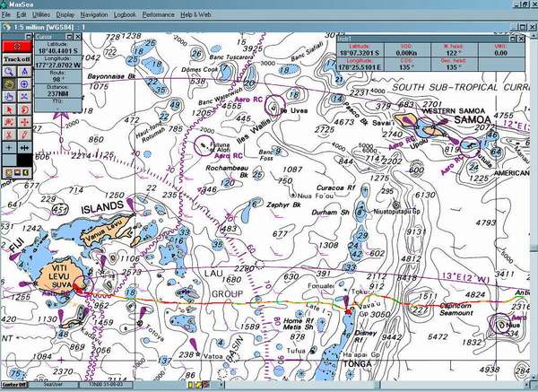Select the triple cross mark tool
The height and width of the screenshot is (392, 538).
pyautogui.click(x=24, y=148)
